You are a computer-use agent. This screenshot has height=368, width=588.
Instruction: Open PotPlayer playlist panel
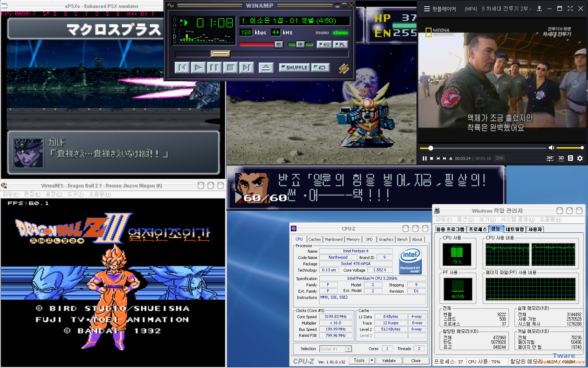pos(570,158)
